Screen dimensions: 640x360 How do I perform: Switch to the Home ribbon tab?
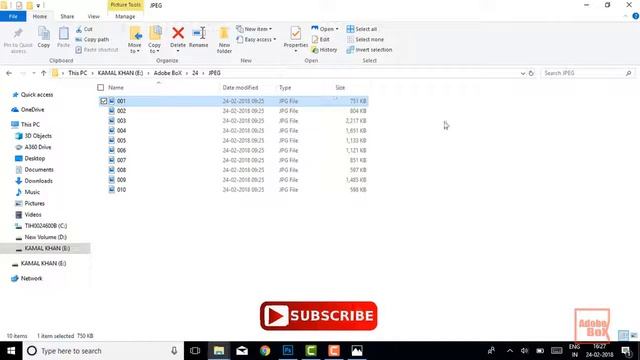coord(40,16)
